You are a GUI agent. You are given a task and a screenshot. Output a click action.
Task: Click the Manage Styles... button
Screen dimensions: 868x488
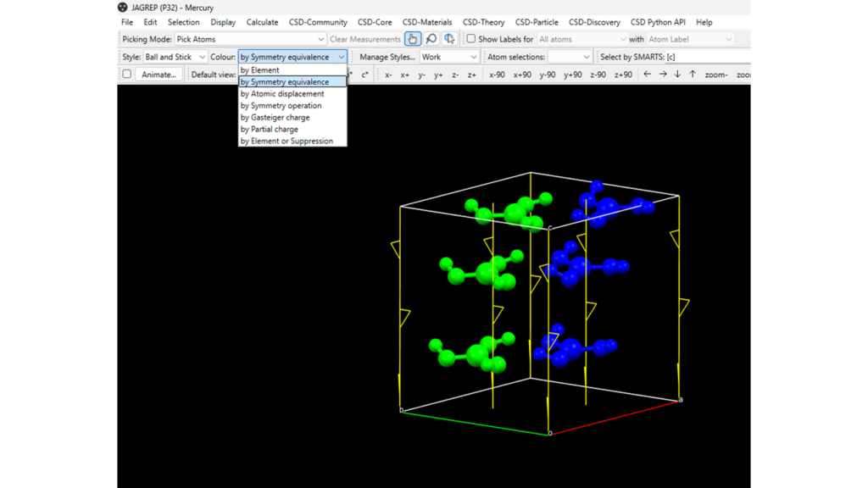[387, 57]
